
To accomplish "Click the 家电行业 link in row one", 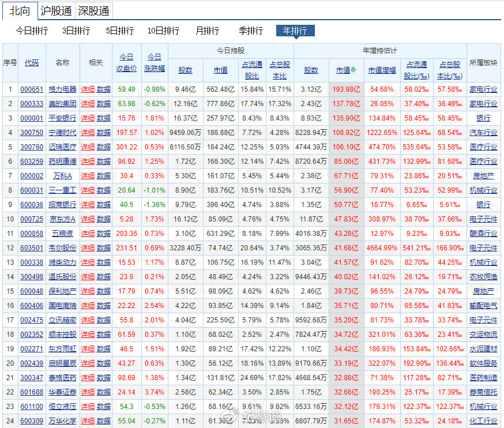I will click(x=483, y=89).
